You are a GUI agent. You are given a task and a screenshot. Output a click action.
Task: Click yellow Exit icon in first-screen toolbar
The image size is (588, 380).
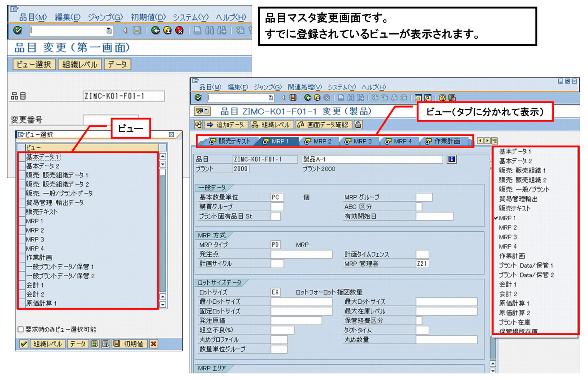coord(167,30)
